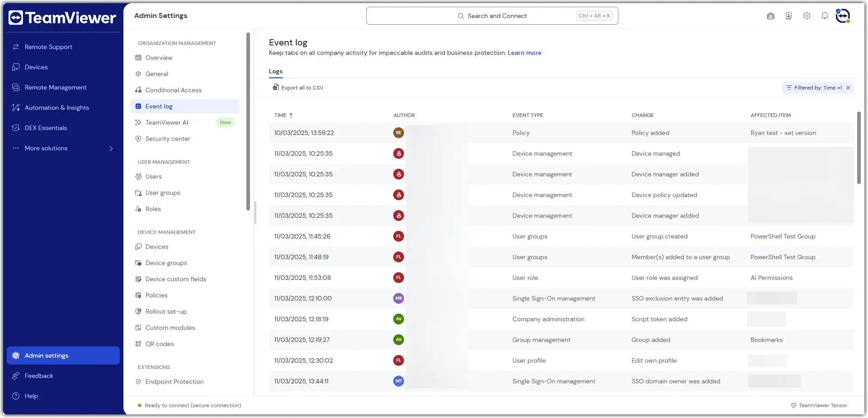Select 'Company administration' event type
The height and width of the screenshot is (418, 868).
coord(548,319)
